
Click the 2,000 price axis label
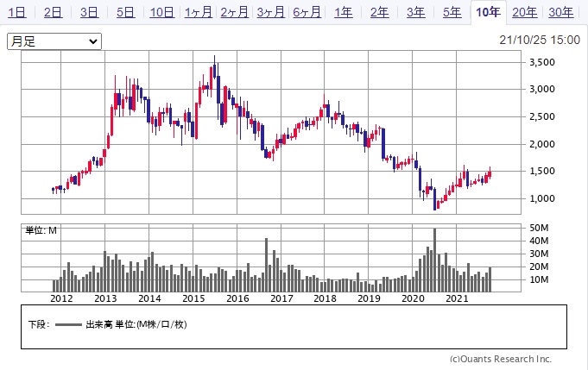pyautogui.click(x=542, y=144)
